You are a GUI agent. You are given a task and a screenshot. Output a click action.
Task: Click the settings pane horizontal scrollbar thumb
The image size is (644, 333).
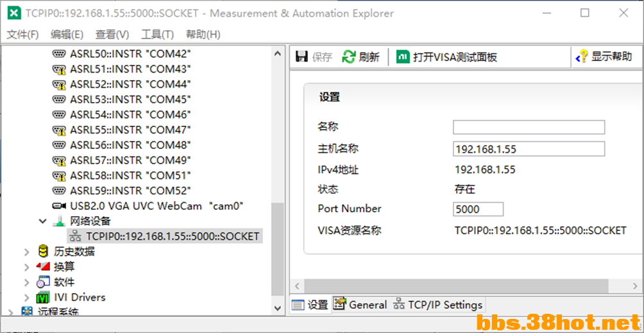pos(456,286)
